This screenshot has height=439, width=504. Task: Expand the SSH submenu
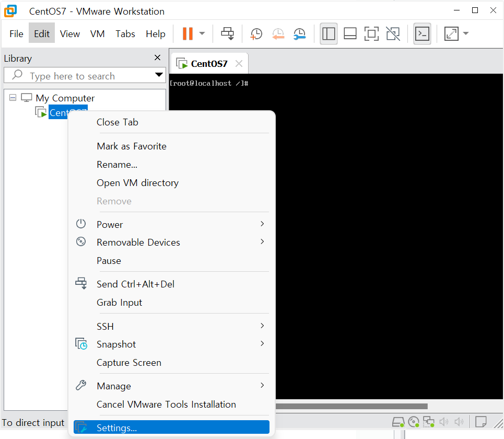[x=171, y=327]
